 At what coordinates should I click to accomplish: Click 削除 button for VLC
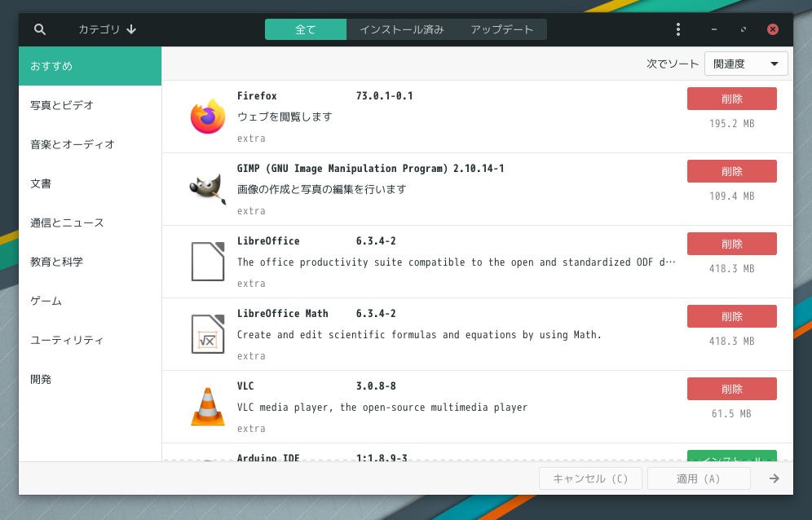tap(732, 389)
